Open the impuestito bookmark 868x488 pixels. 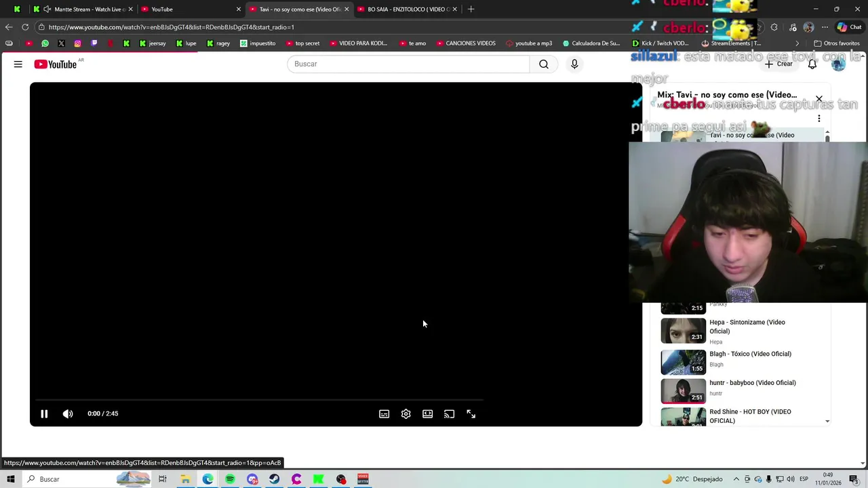click(258, 43)
